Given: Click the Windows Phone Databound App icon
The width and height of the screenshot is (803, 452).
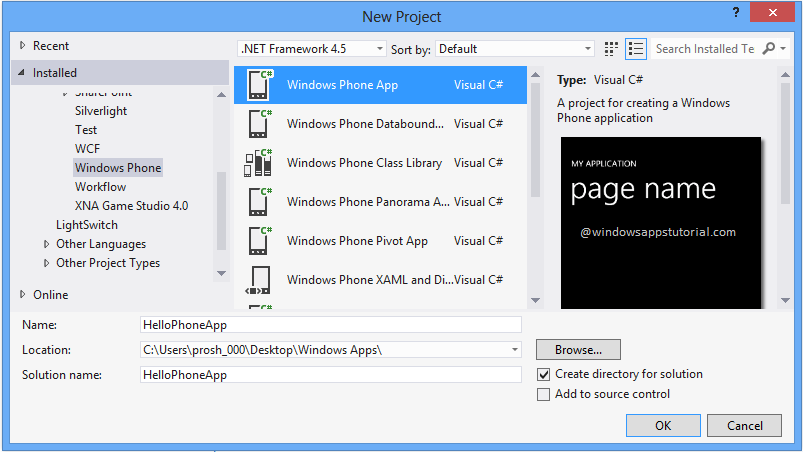Looking at the screenshot, I should [x=259, y=124].
